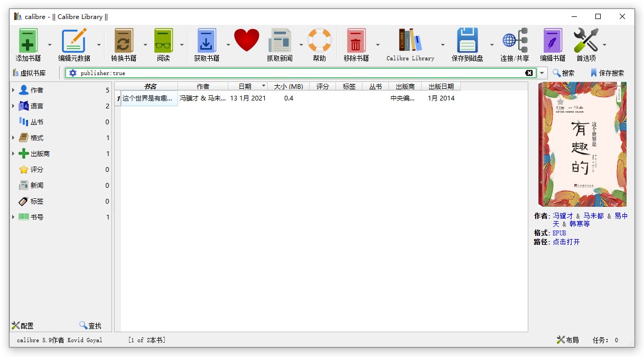Click the book cover thumbnail
Image resolution: width=644 pixels, height=357 pixels.
582,144
